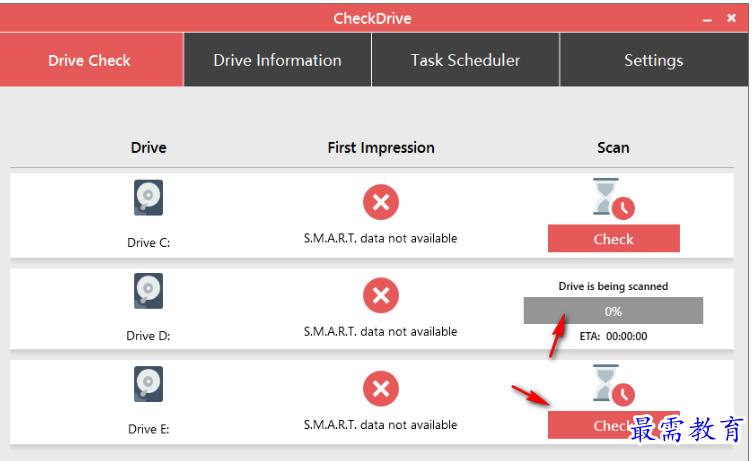Click the hourglass scan icon for Drive C

tap(613, 199)
